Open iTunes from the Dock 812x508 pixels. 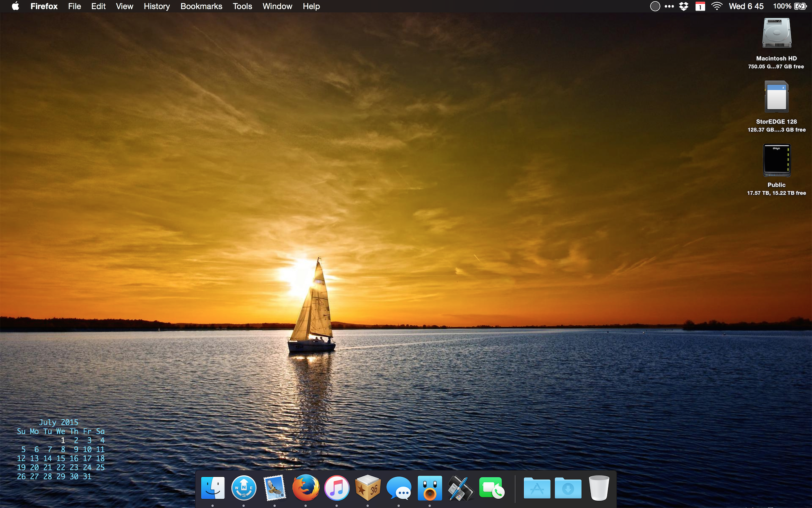[x=337, y=488]
